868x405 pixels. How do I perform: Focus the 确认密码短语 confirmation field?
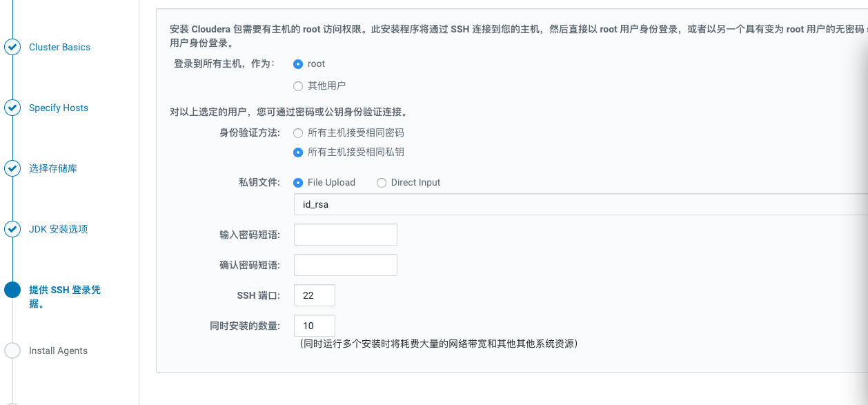(345, 265)
